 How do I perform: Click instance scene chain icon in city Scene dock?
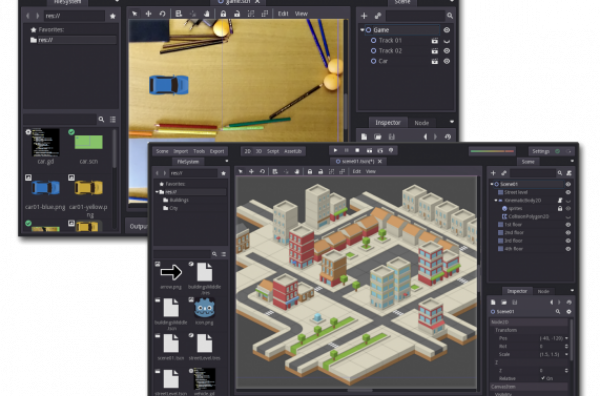(x=504, y=173)
